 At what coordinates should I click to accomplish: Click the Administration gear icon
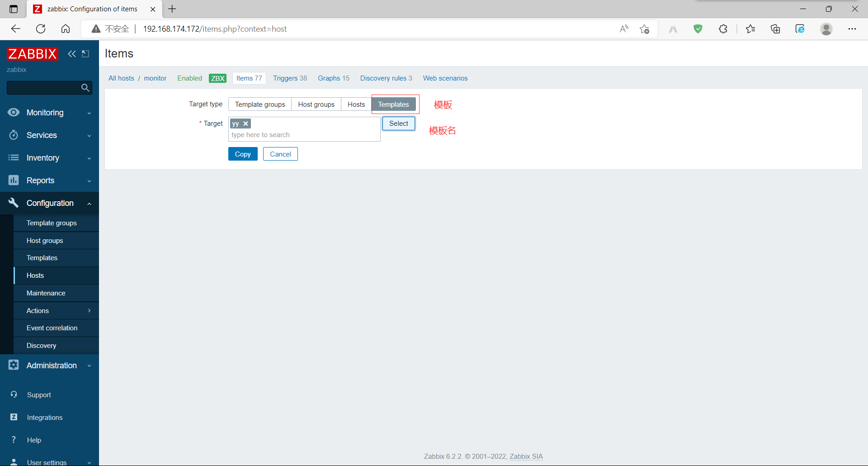pos(14,365)
